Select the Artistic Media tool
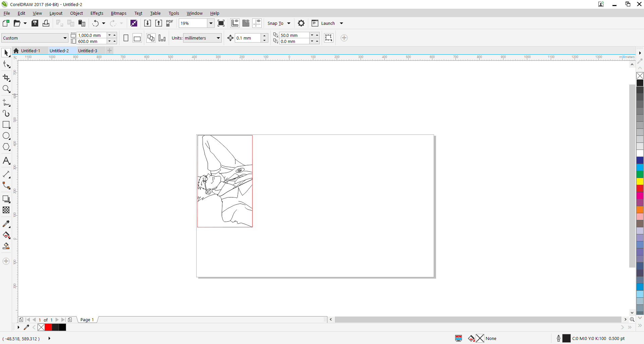 [x=6, y=114]
